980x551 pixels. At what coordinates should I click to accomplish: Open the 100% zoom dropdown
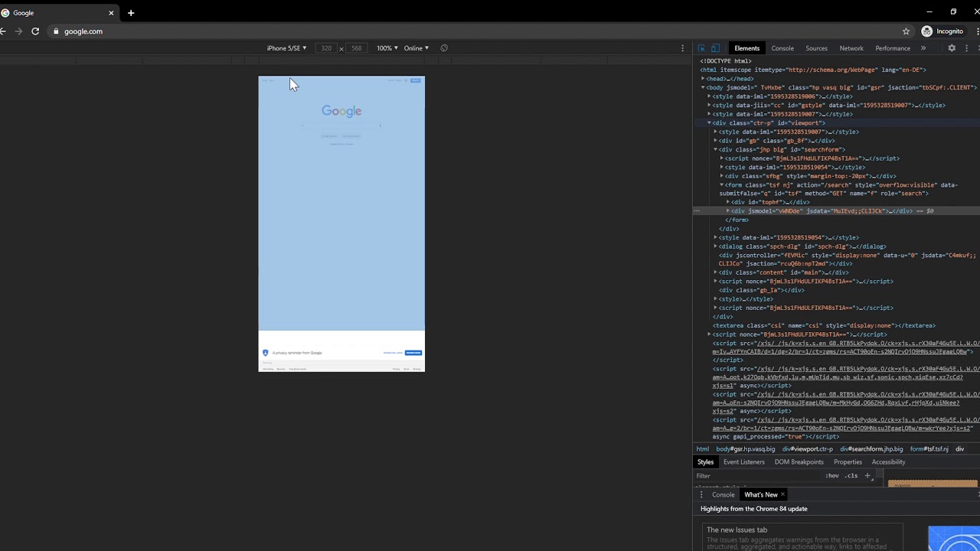click(x=387, y=48)
